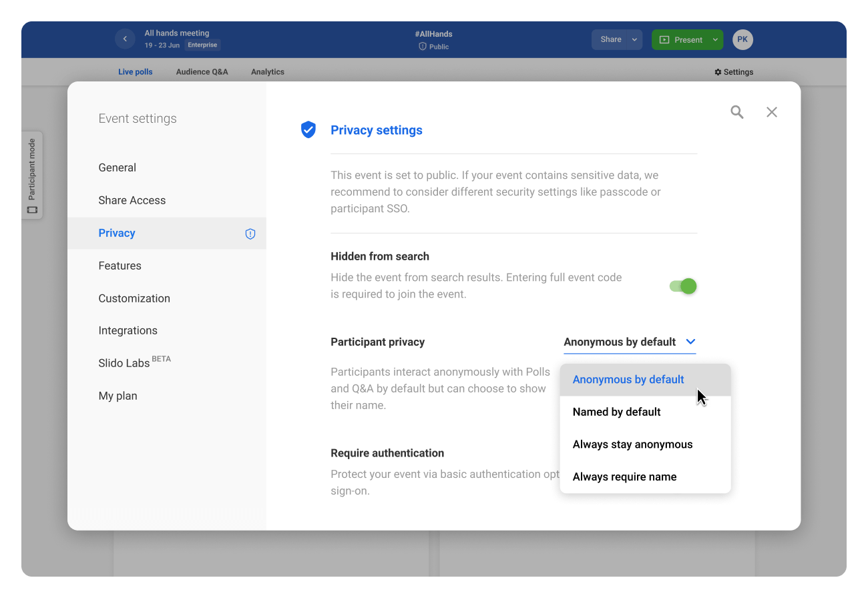Click the warning shield icon beside Privacy

tap(250, 234)
